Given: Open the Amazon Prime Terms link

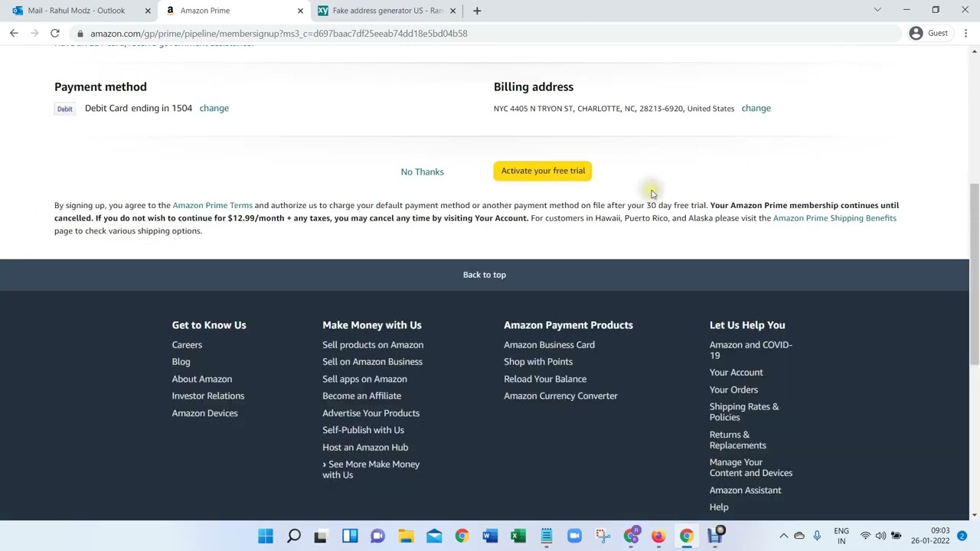Looking at the screenshot, I should tap(212, 205).
